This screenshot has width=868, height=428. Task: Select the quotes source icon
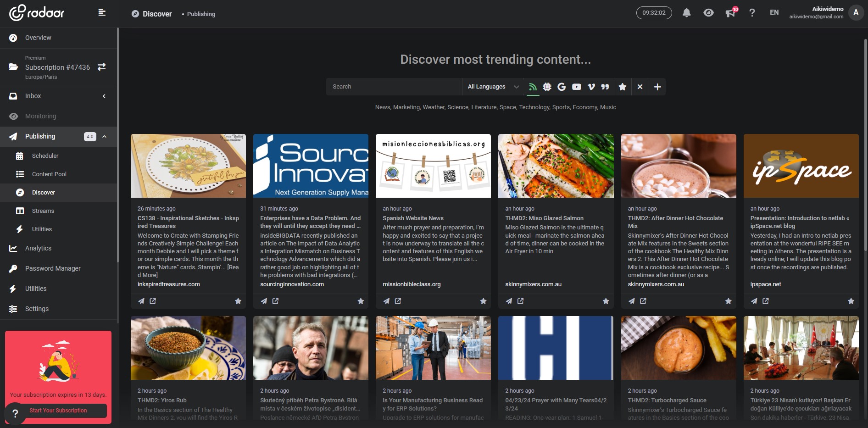coord(605,87)
